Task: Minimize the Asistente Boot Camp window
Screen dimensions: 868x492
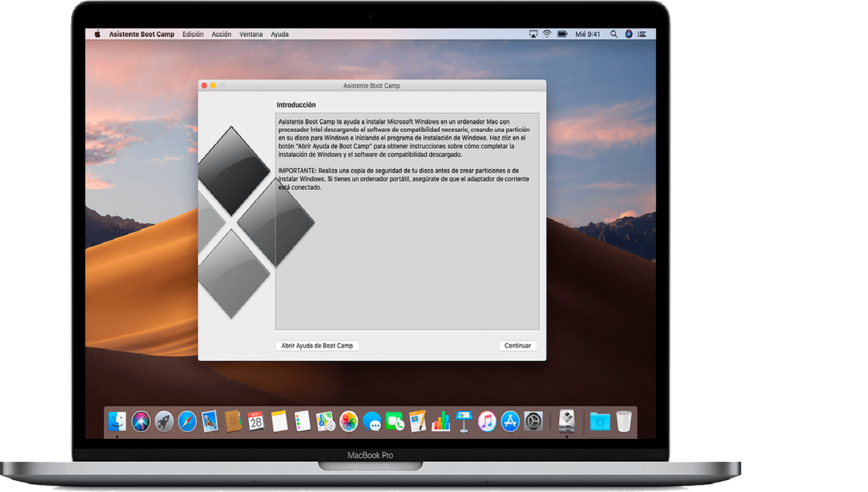Action: point(213,86)
